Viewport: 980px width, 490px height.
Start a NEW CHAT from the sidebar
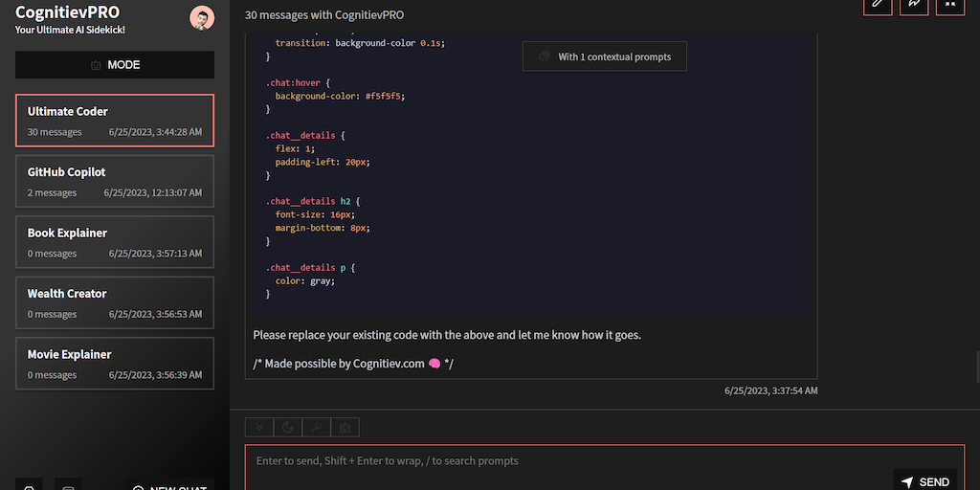click(x=168, y=486)
